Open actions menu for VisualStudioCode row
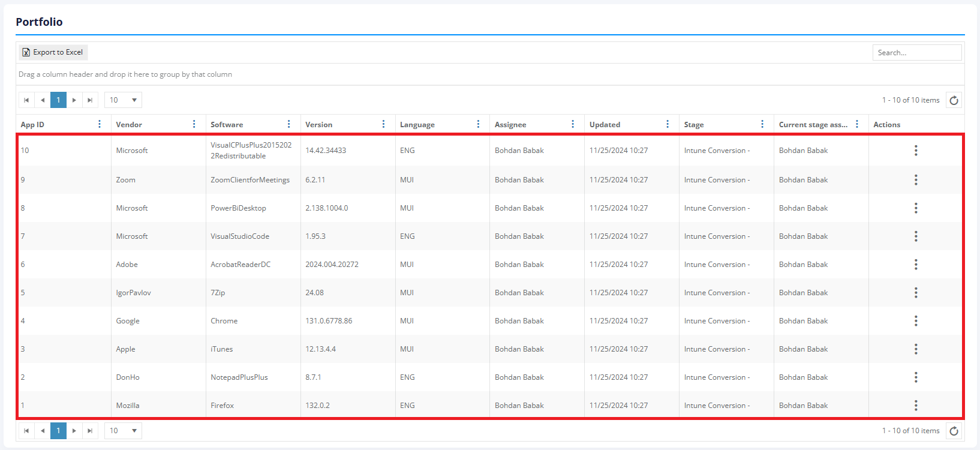Viewport: 980px width, 450px height. pyautogui.click(x=916, y=236)
